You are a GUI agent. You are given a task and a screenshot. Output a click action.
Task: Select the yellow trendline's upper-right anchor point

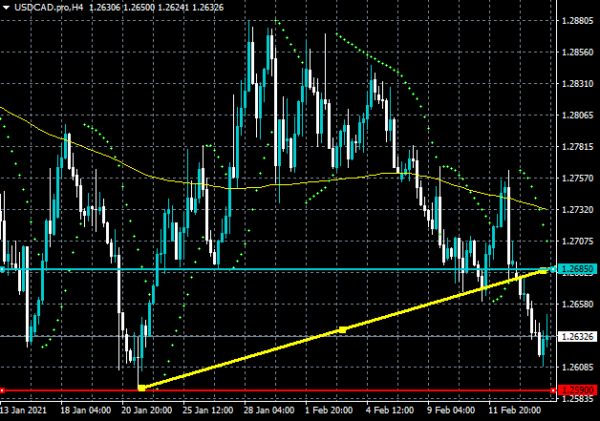pyautogui.click(x=543, y=271)
